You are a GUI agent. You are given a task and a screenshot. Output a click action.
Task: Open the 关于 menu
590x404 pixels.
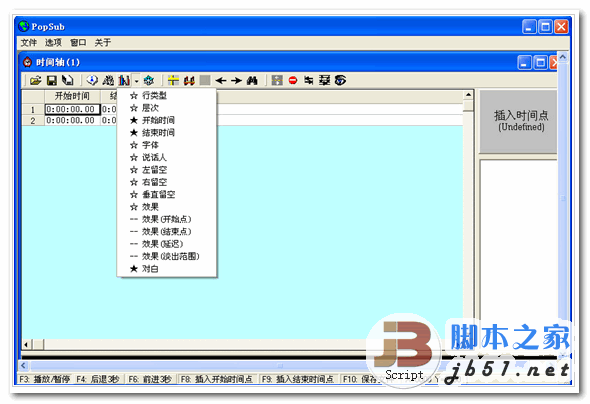tap(102, 43)
